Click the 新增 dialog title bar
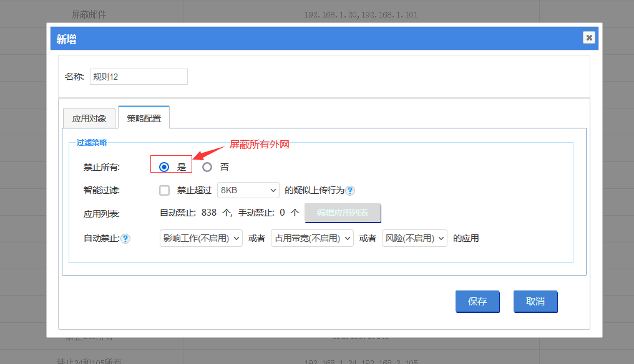The image size is (634, 364). [x=312, y=39]
